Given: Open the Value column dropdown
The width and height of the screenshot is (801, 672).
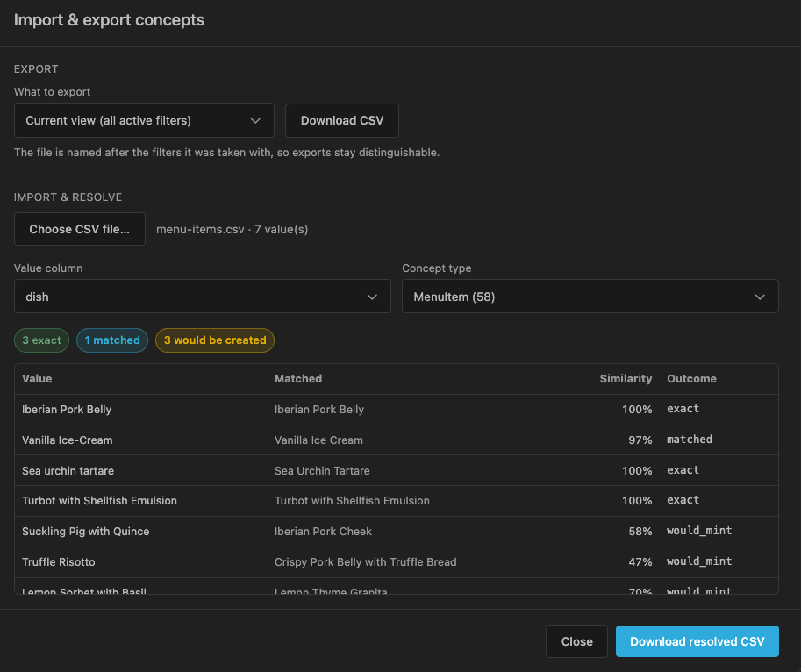Looking at the screenshot, I should tap(203, 297).
